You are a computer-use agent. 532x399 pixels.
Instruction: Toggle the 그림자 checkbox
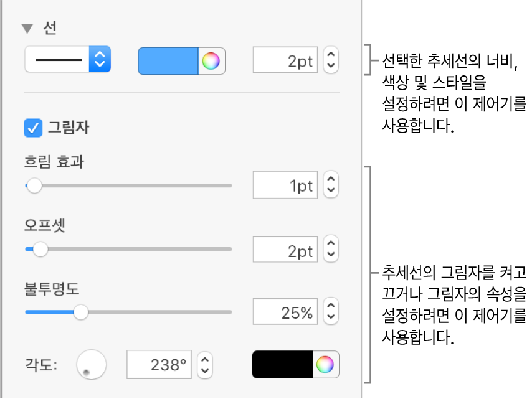click(31, 128)
